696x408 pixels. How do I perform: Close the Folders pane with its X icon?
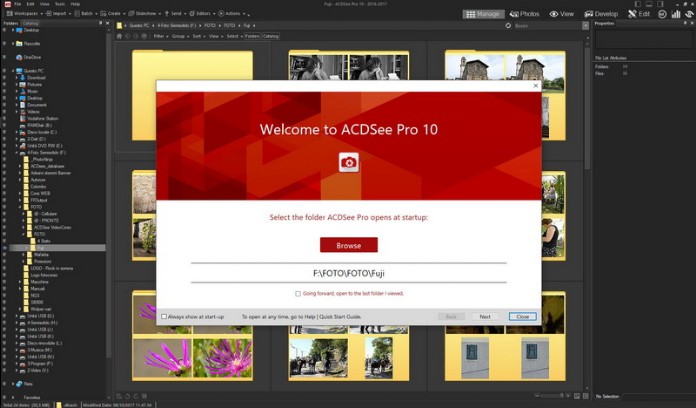click(x=107, y=23)
